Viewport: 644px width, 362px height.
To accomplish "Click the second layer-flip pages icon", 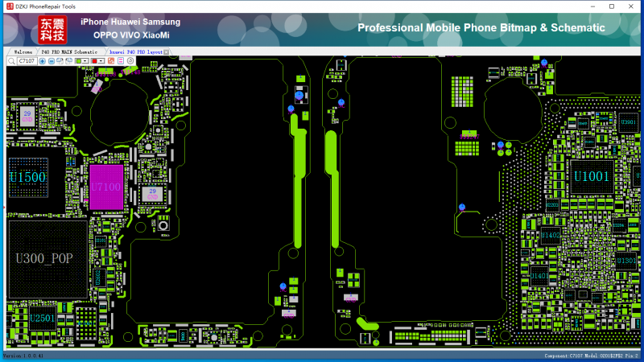I will [69, 61].
